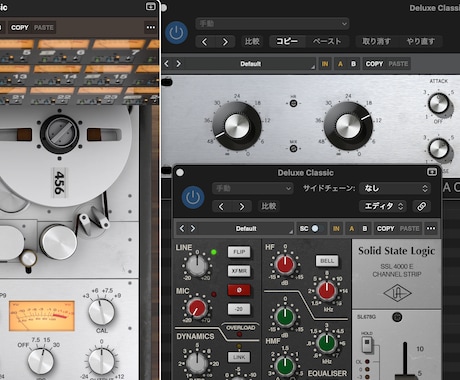Open Default preset menu in SSL plugin

coord(246,229)
